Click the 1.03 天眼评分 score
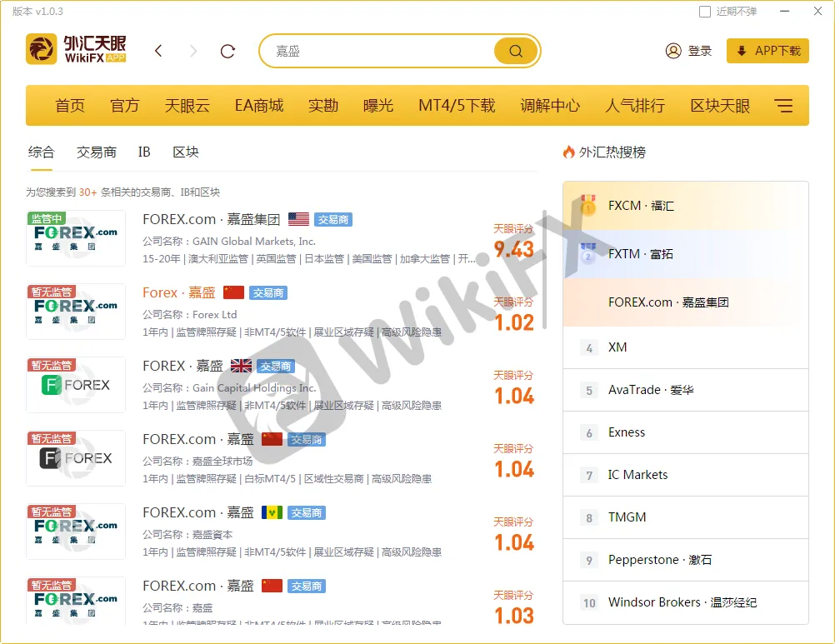835x644 pixels. (514, 616)
